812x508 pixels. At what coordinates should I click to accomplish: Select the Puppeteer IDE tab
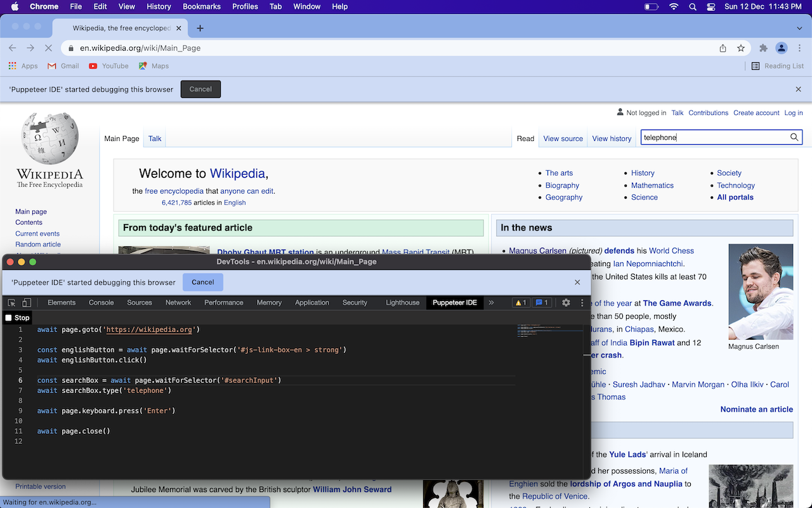(x=455, y=303)
